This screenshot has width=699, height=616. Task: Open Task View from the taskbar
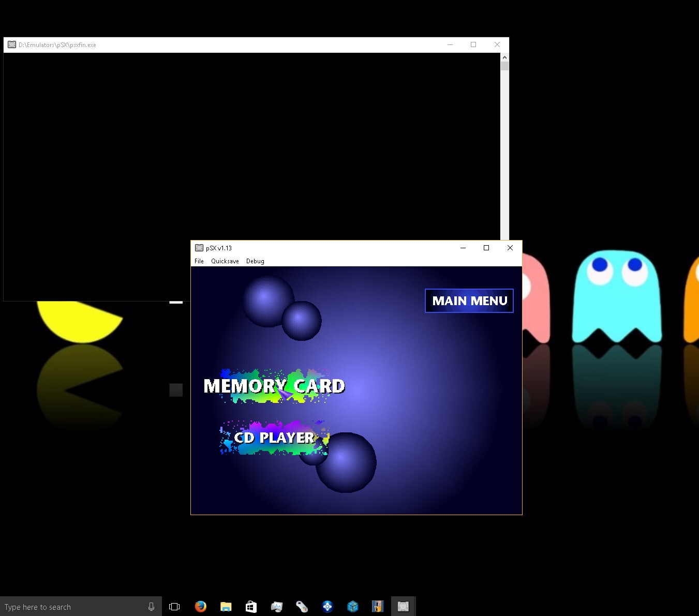174,607
